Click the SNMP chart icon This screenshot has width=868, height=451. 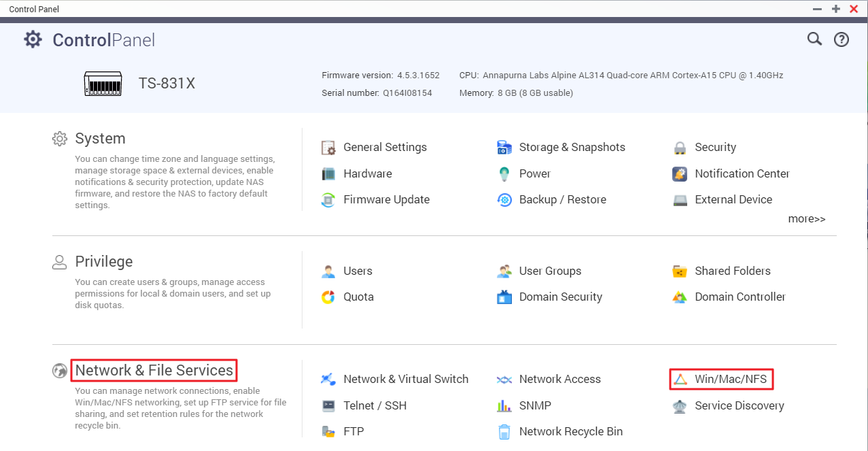tap(504, 406)
